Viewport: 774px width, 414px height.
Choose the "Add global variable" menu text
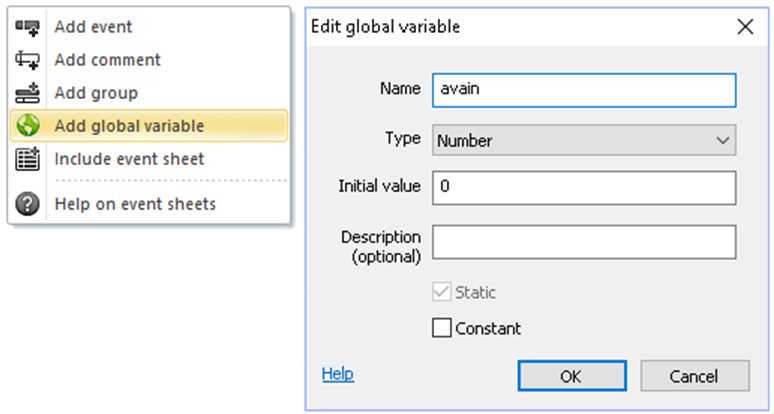tap(129, 126)
